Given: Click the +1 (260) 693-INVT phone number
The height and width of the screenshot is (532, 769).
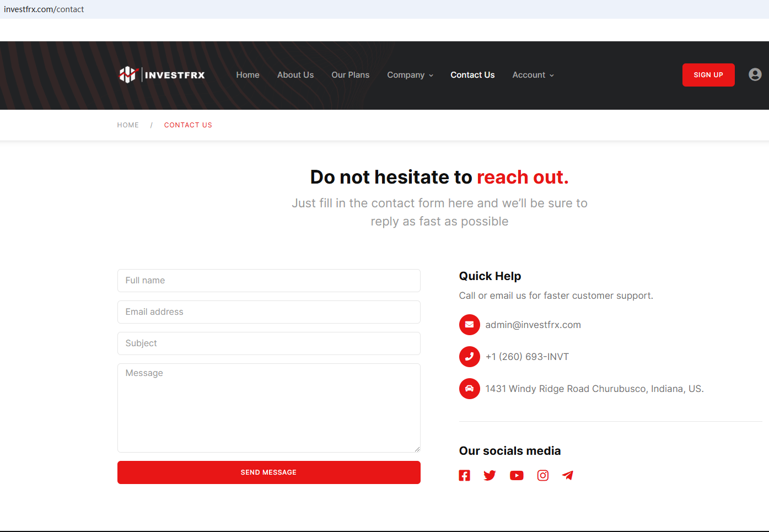Looking at the screenshot, I should (527, 357).
